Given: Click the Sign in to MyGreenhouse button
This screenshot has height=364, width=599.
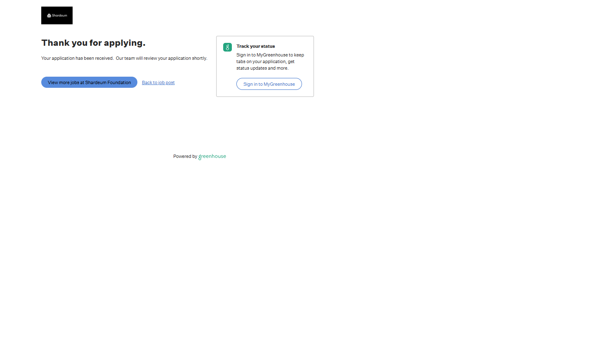Looking at the screenshot, I should 269,84.
